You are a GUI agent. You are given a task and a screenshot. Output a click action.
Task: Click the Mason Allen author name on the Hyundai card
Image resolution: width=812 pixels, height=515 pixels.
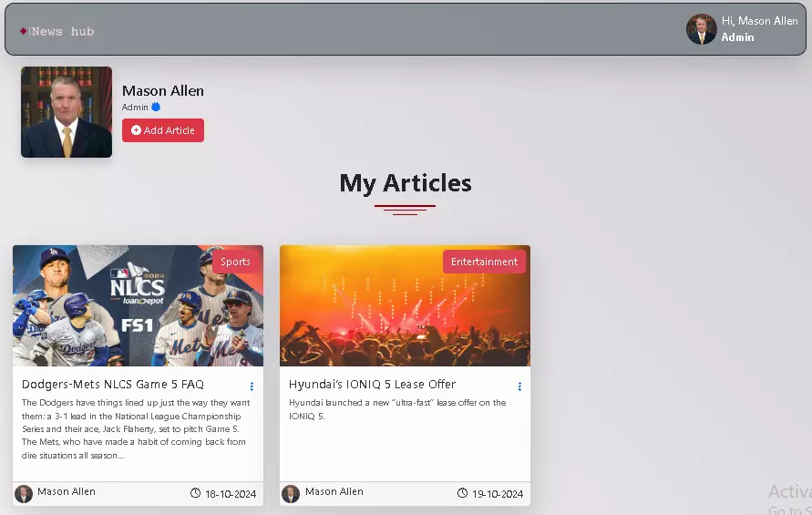tap(334, 491)
